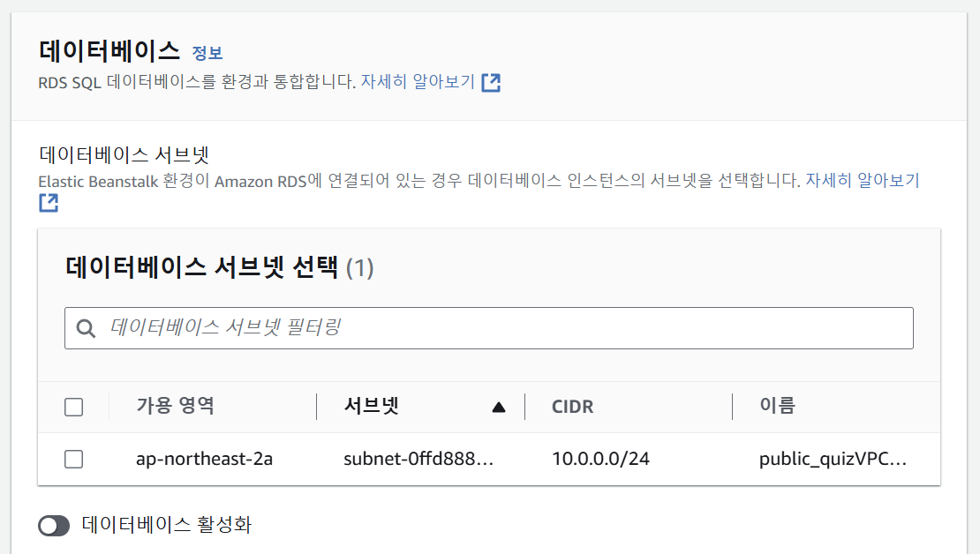Open 자세히 알아보기 link in the RDS SQL description
The height and width of the screenshot is (554, 980).
click(x=418, y=82)
